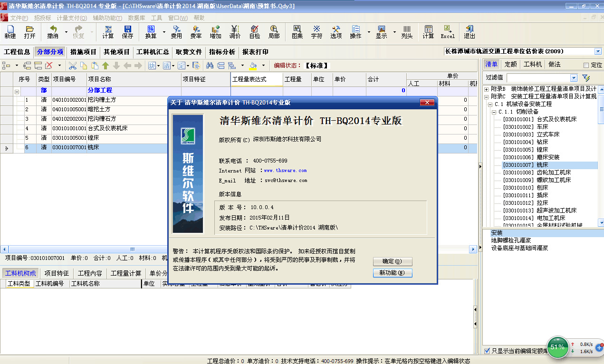
Task: Open the 调价 (Adjust price) tool
Action: [235, 32]
